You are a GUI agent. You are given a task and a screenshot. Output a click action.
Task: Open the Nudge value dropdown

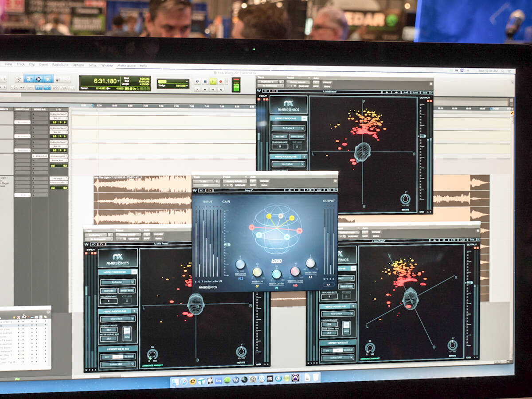point(187,87)
